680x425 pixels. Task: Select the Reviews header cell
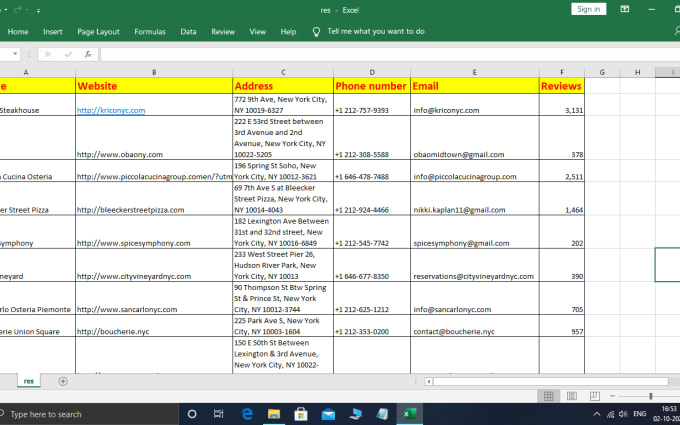[562, 86]
